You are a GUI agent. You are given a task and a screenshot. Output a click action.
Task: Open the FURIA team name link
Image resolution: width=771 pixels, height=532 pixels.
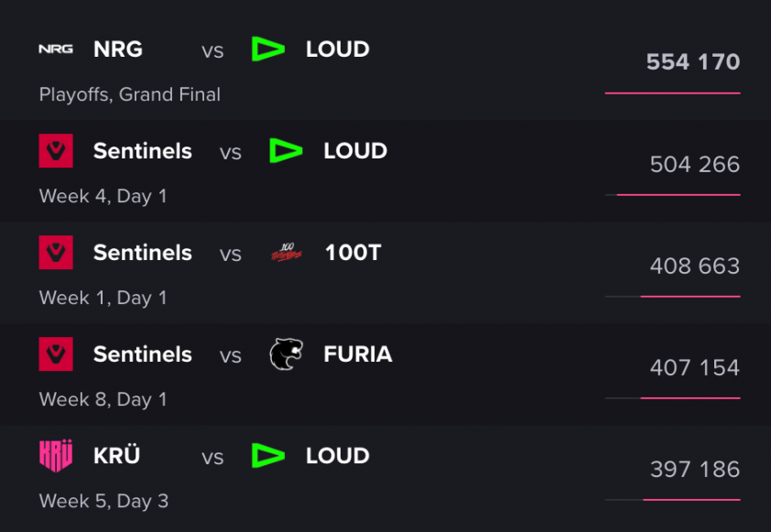(358, 354)
